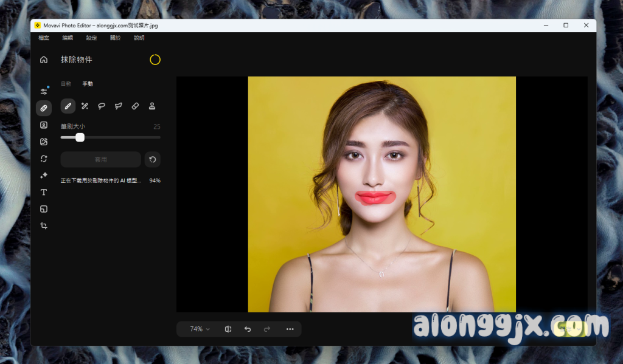Open the Text tool in sidebar
Screen dimensions: 623x364
(44, 192)
